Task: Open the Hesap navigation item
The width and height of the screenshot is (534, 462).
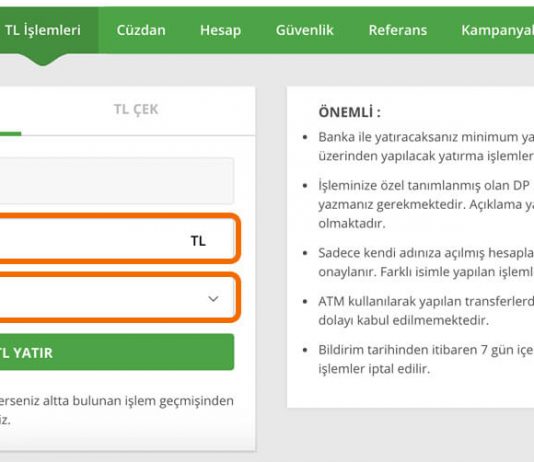Action: click(x=220, y=30)
